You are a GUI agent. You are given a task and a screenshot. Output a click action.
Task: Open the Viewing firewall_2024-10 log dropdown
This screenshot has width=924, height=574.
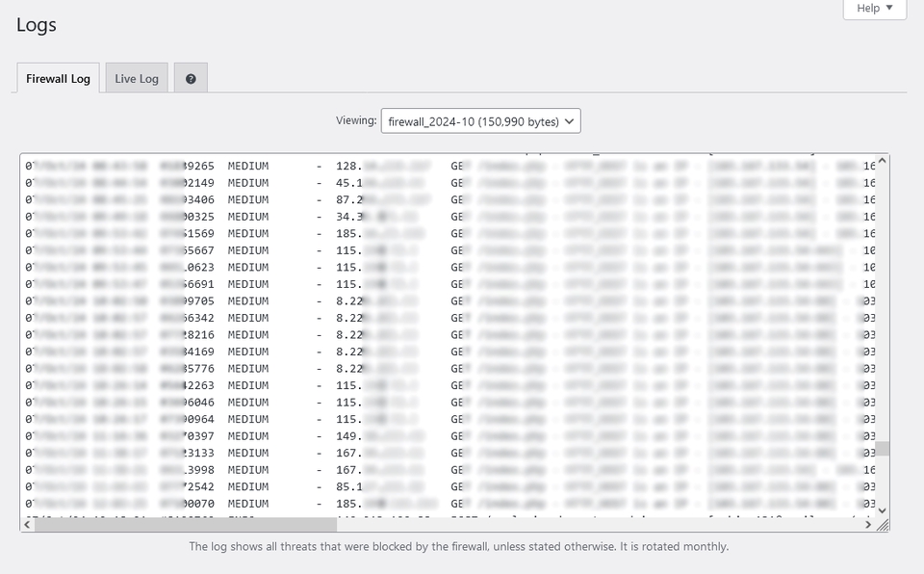pos(481,121)
